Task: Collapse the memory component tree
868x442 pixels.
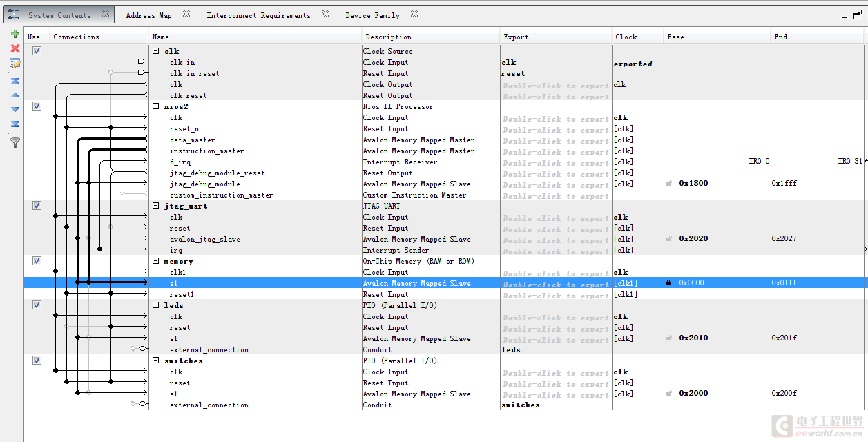Action: pos(156,261)
